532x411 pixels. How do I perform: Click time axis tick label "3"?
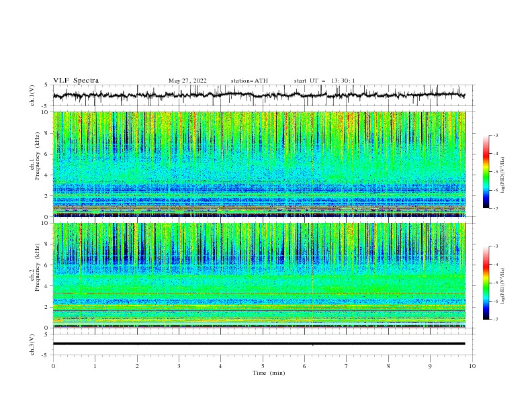(179, 366)
